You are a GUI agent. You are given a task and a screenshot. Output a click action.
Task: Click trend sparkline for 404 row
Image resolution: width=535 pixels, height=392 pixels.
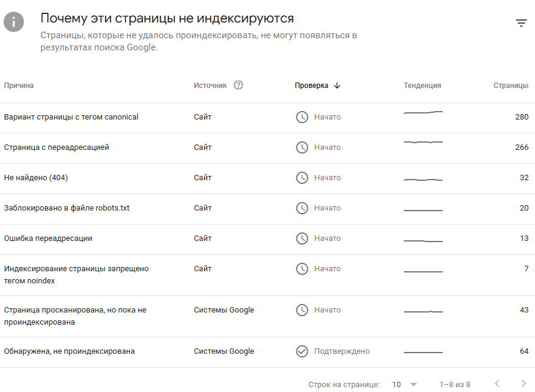(423, 180)
